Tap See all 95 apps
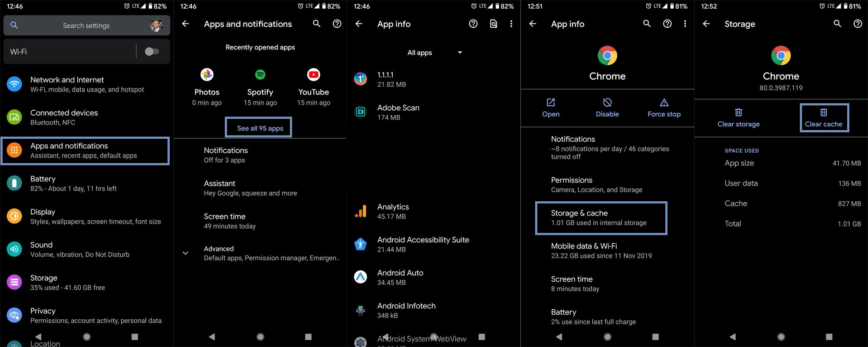 tap(260, 128)
